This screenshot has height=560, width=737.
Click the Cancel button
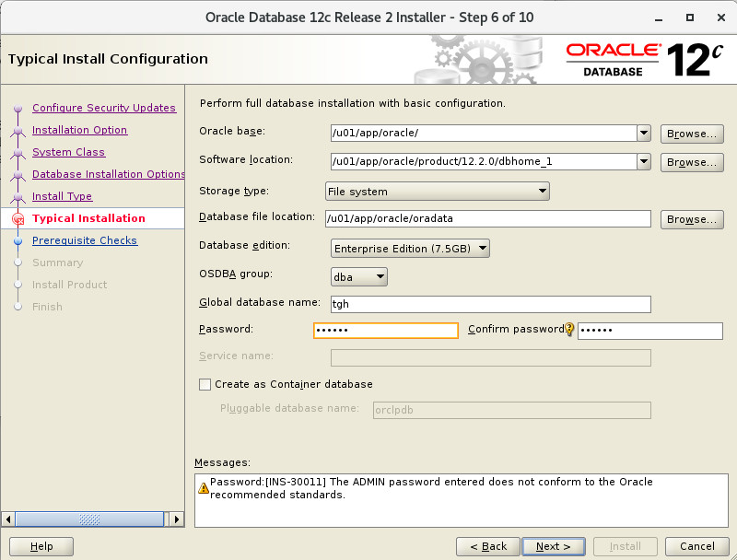(x=697, y=546)
